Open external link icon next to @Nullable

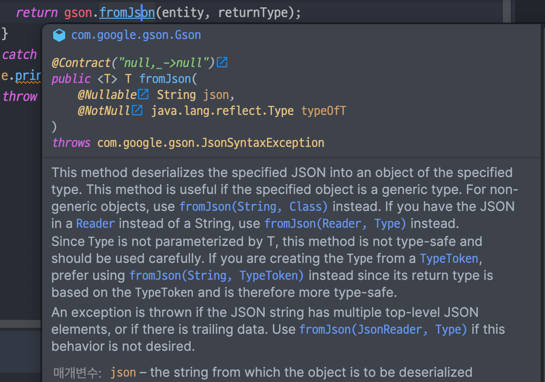(x=143, y=94)
